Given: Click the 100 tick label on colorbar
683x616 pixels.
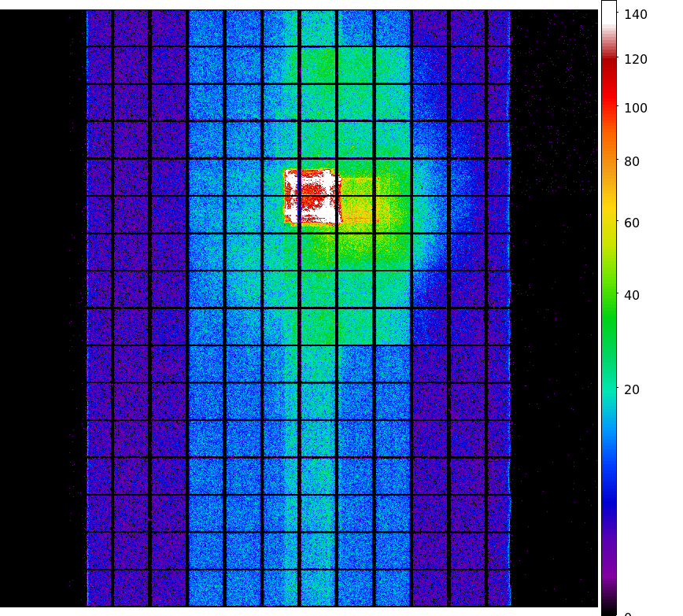Looking at the screenshot, I should (635, 108).
